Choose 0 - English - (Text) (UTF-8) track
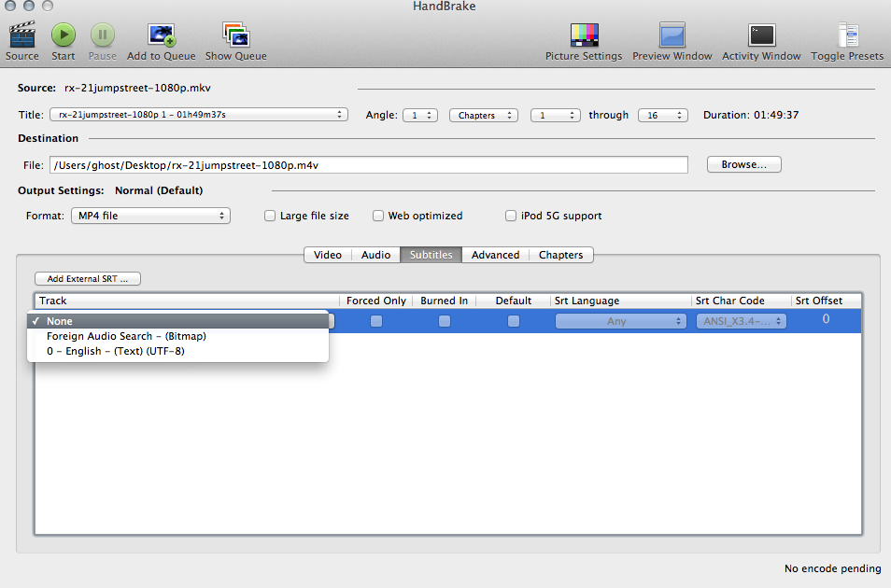891x588 pixels. coord(177,351)
